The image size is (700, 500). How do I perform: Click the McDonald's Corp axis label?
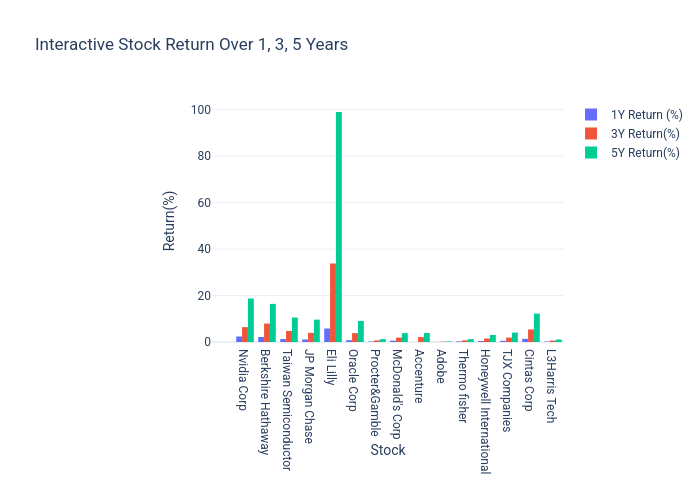click(396, 394)
